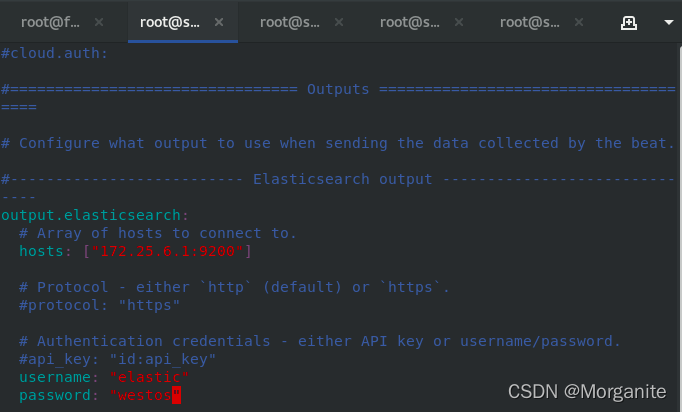Close the last root@s... tab nearest new-tab icon
This screenshot has height=412, width=682.
(579, 22)
